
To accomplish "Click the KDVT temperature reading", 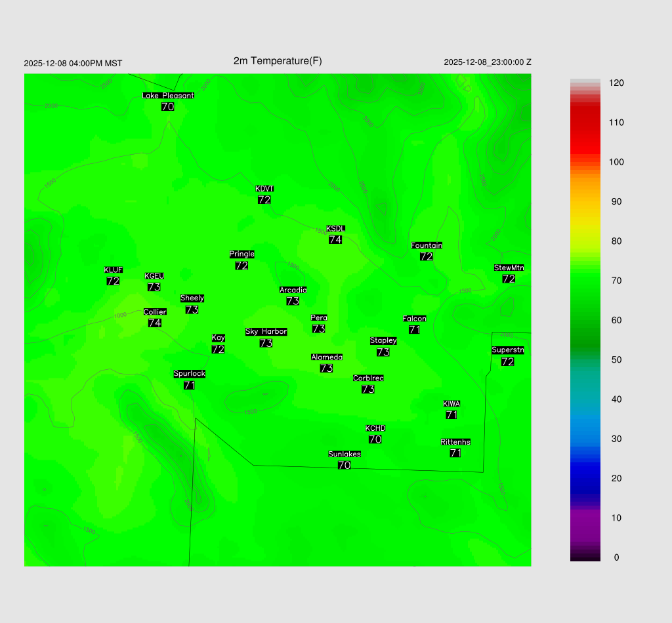I will (x=264, y=200).
